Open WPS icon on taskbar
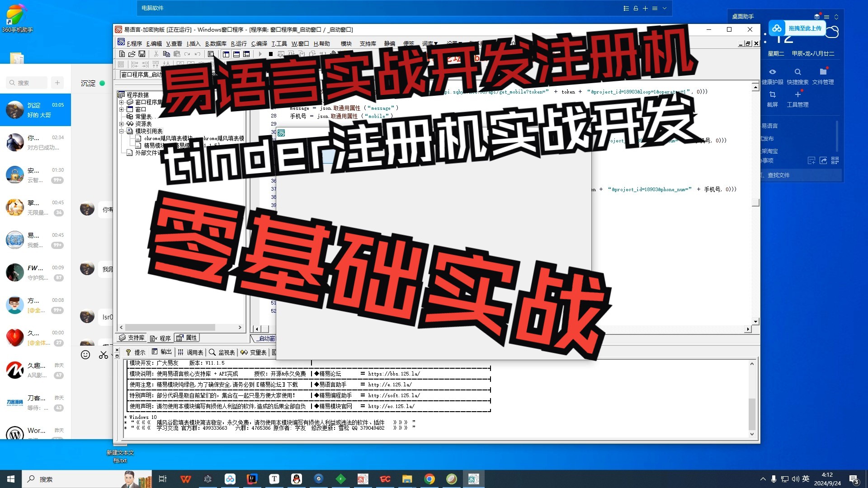The image size is (868, 488). [x=185, y=479]
